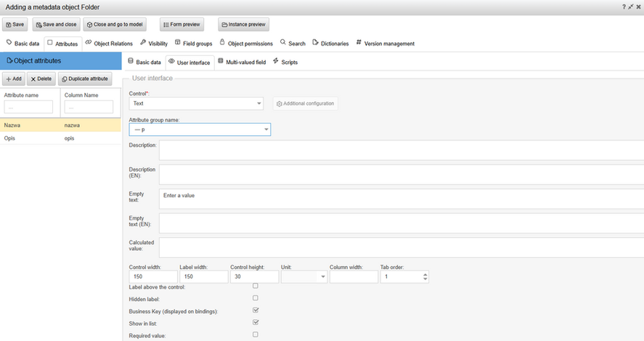The image size is (644, 341).
Task: Select the Nazwa attribute row
Action: pos(60,125)
